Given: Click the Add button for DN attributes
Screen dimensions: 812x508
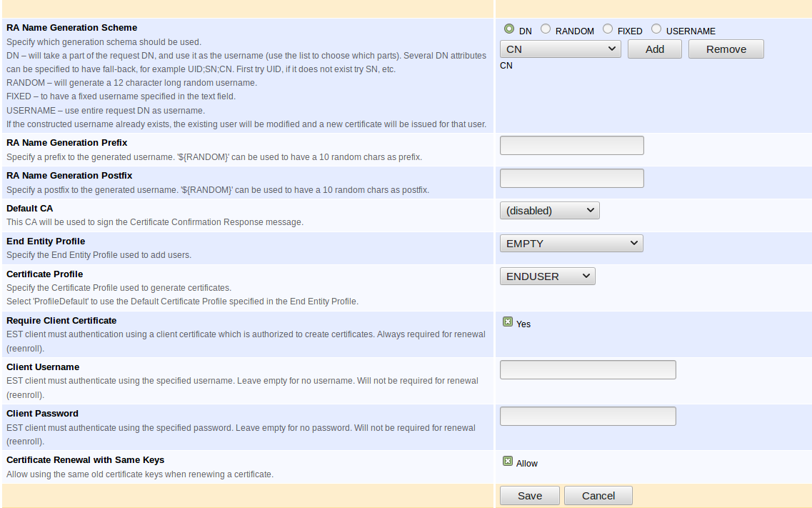Looking at the screenshot, I should (x=654, y=49).
